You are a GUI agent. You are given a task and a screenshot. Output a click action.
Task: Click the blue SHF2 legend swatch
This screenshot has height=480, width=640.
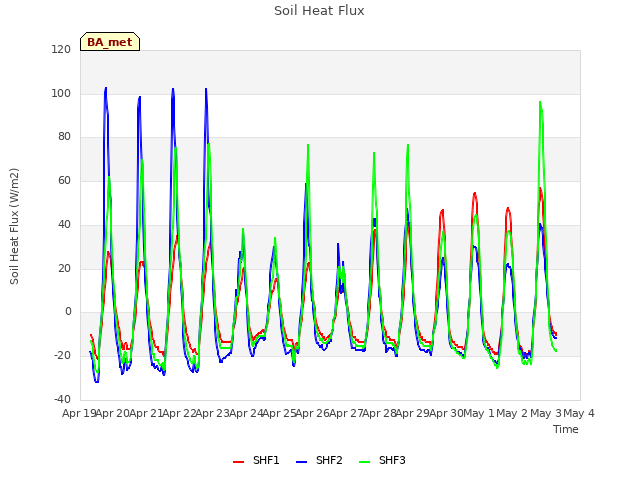301,461
